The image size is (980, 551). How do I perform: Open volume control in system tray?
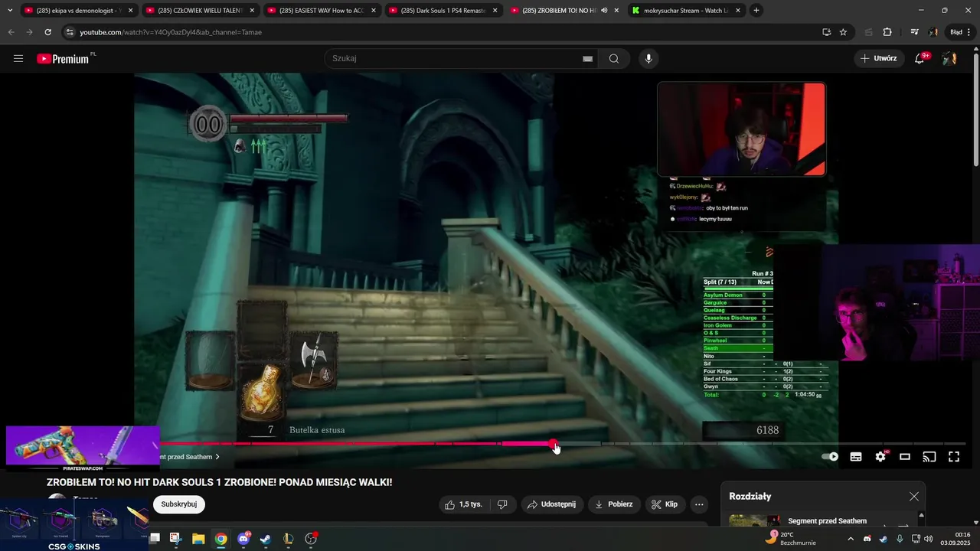coord(929,539)
